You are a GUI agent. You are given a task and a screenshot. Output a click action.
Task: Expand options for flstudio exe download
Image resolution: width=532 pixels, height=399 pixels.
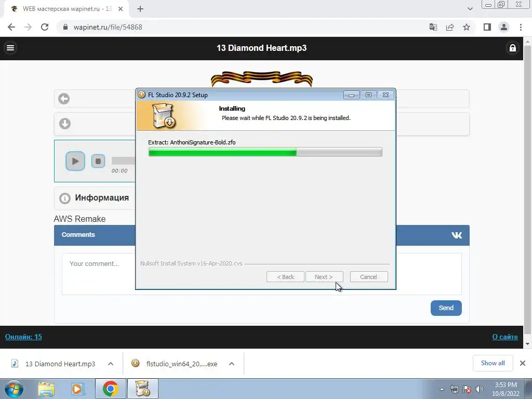[232, 364]
